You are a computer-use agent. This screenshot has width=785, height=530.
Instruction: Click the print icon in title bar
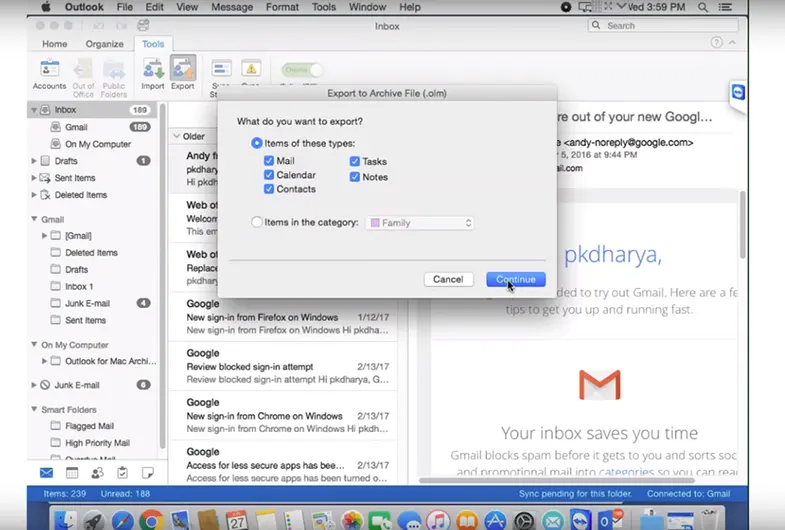(x=143, y=25)
